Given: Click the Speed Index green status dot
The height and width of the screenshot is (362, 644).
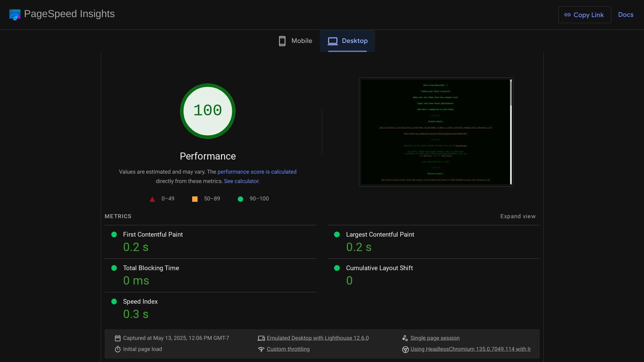Looking at the screenshot, I should tap(114, 302).
